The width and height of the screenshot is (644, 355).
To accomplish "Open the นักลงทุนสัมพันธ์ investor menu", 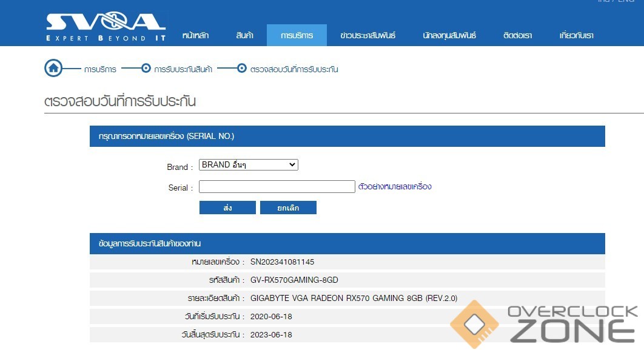I will 449,36.
